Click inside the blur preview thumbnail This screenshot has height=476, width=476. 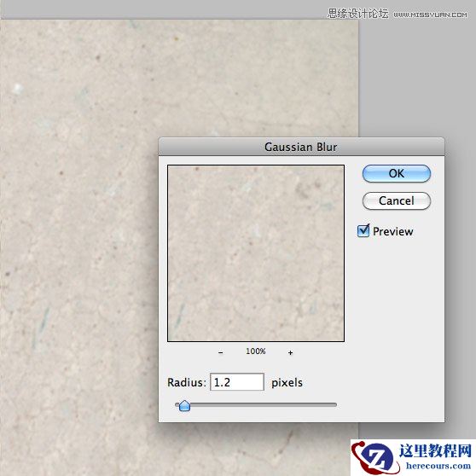click(256, 253)
